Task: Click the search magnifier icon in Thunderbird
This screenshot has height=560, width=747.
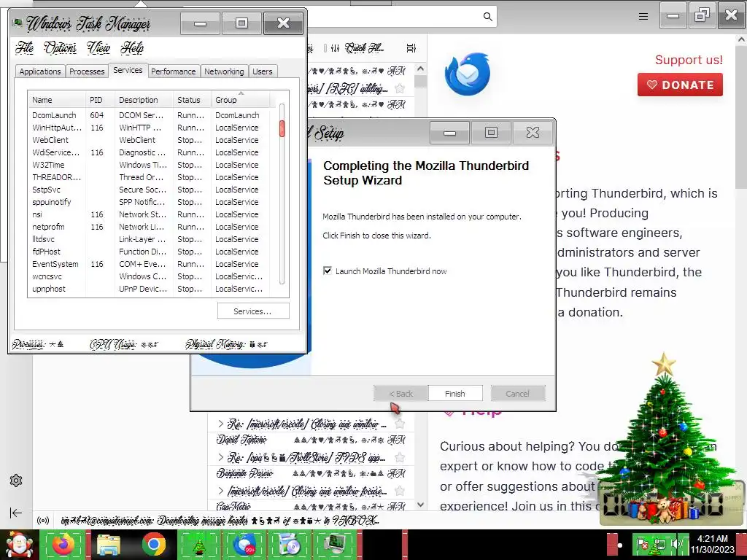Action: coord(487,17)
